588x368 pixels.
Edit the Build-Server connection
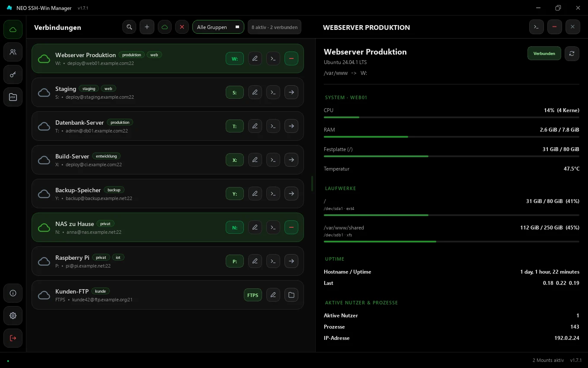pos(255,160)
